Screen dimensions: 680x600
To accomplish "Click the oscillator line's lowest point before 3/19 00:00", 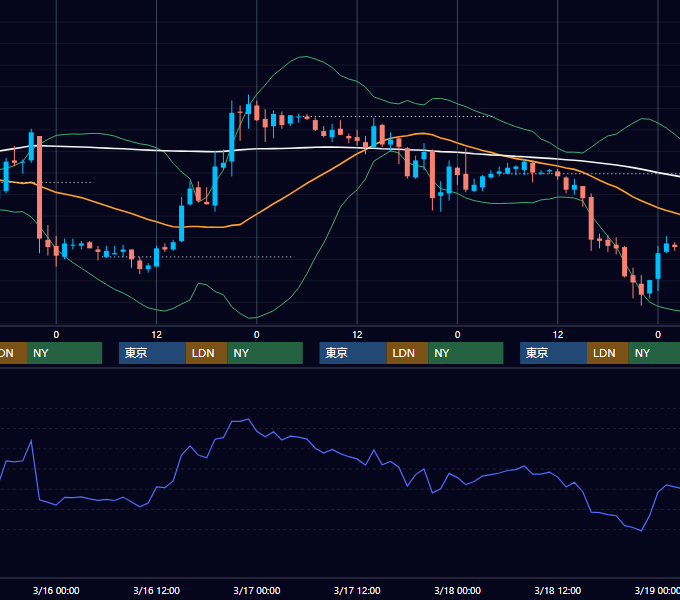I will 641,531.
